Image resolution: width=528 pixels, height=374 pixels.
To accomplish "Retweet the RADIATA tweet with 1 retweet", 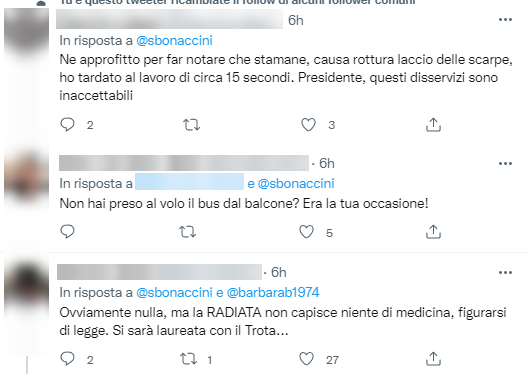I will tap(189, 359).
